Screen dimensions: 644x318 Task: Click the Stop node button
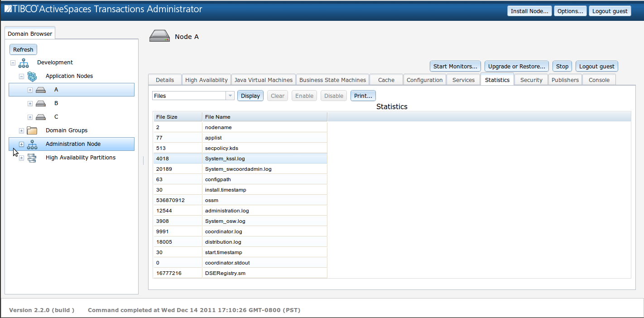click(562, 66)
